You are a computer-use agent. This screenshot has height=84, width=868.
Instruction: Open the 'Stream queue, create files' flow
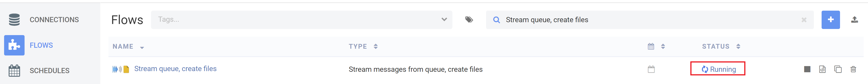pyautogui.click(x=175, y=69)
